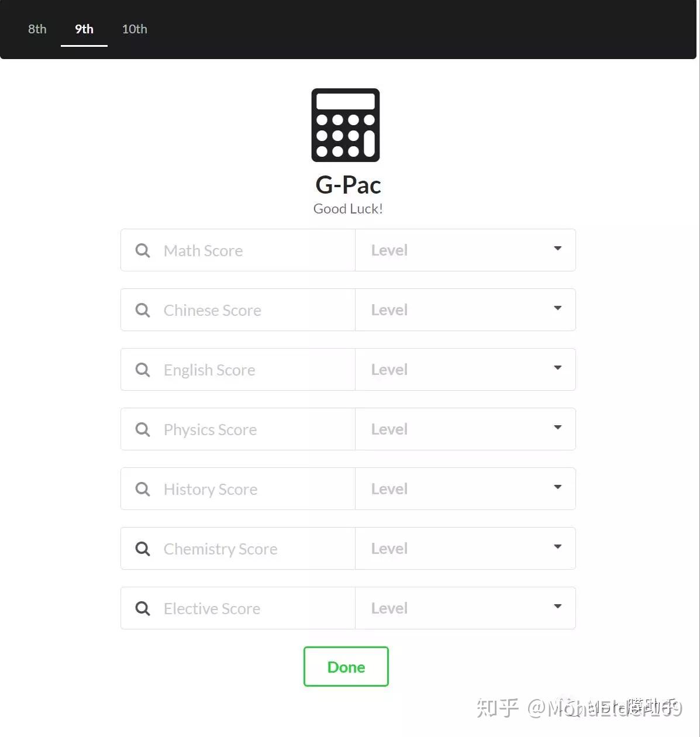Focus the Math Score input field
The image size is (700, 737).
238,250
